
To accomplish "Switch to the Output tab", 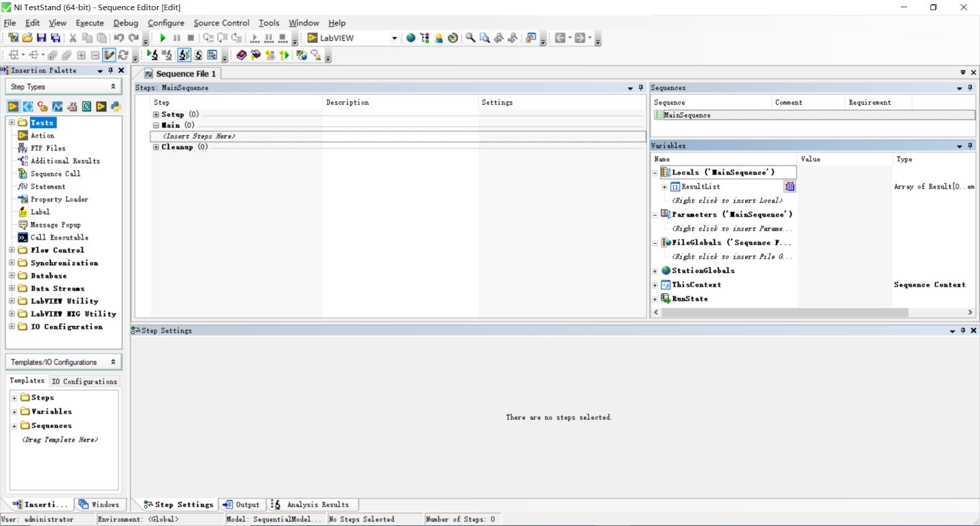I will 242,504.
